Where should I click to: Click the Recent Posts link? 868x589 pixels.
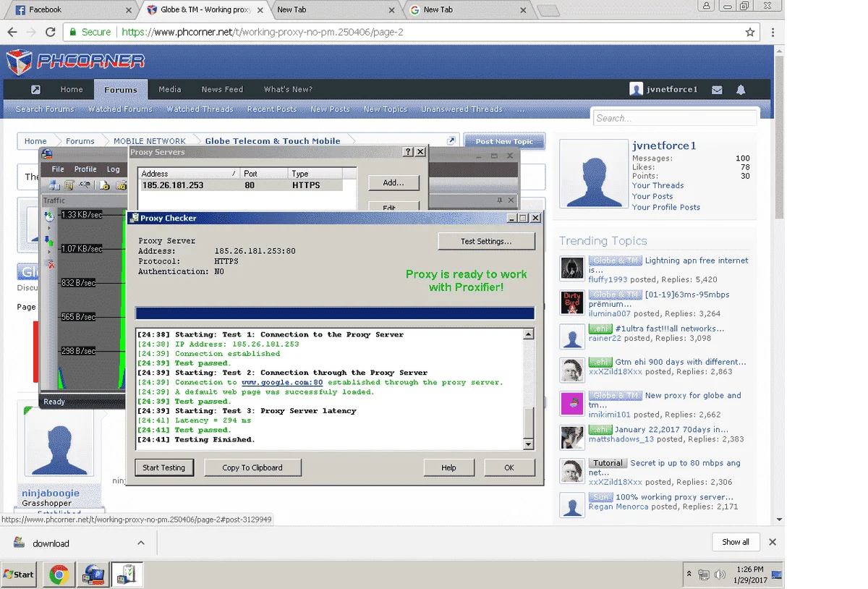point(272,109)
